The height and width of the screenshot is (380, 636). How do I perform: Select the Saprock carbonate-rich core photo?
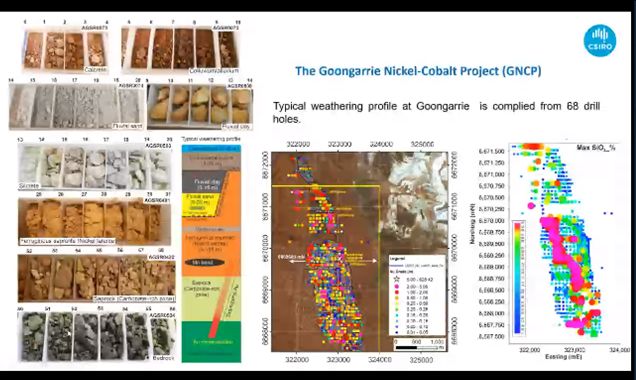click(x=97, y=278)
